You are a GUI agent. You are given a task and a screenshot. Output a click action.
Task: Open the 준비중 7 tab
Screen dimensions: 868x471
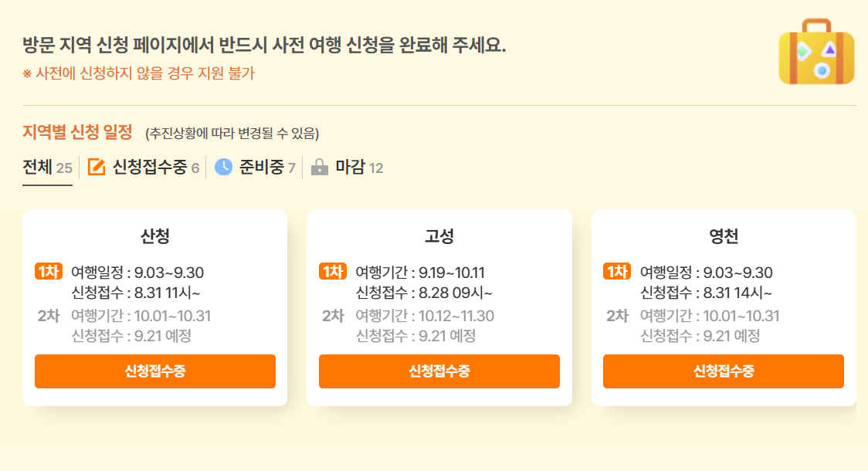pyautogui.click(x=255, y=167)
